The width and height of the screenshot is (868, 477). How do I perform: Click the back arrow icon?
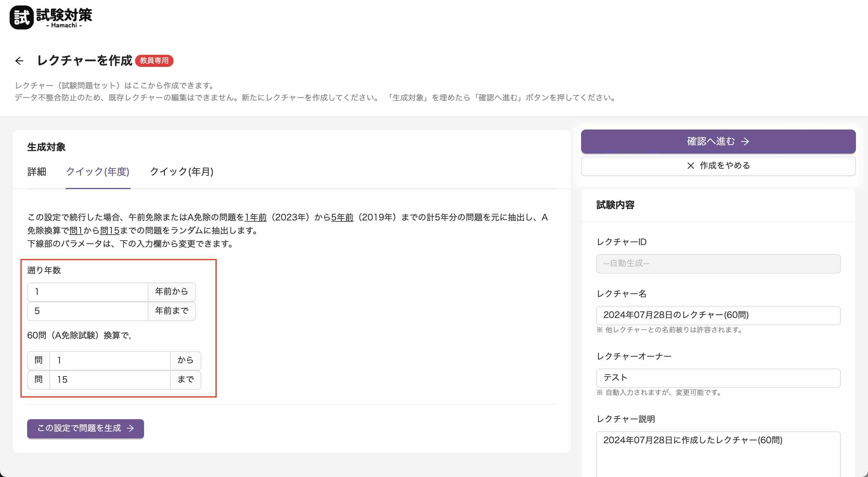point(19,61)
